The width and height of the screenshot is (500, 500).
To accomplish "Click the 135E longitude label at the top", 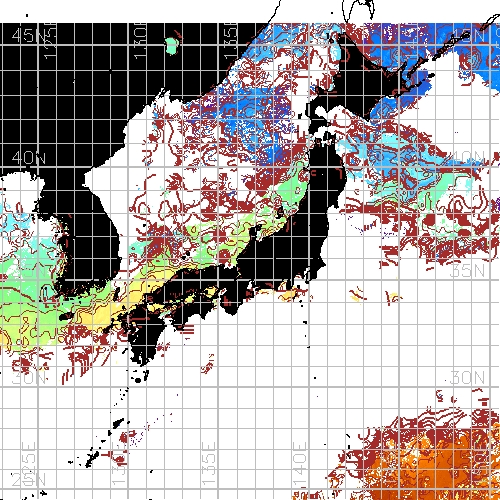I will [x=230, y=41].
